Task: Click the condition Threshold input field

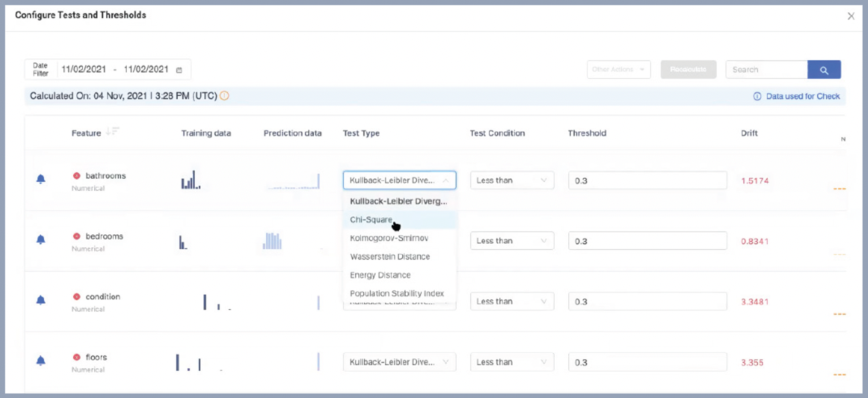Action: tap(647, 302)
